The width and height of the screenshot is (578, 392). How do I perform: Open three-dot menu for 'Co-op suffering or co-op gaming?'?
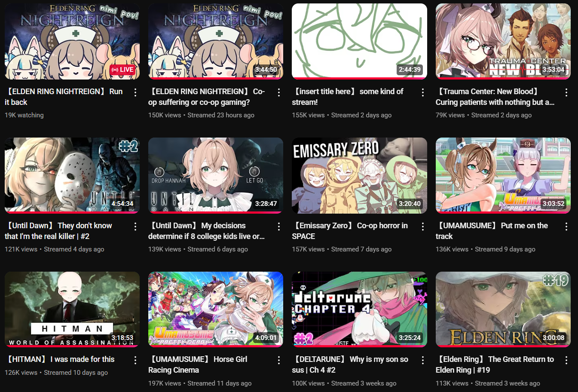click(279, 92)
